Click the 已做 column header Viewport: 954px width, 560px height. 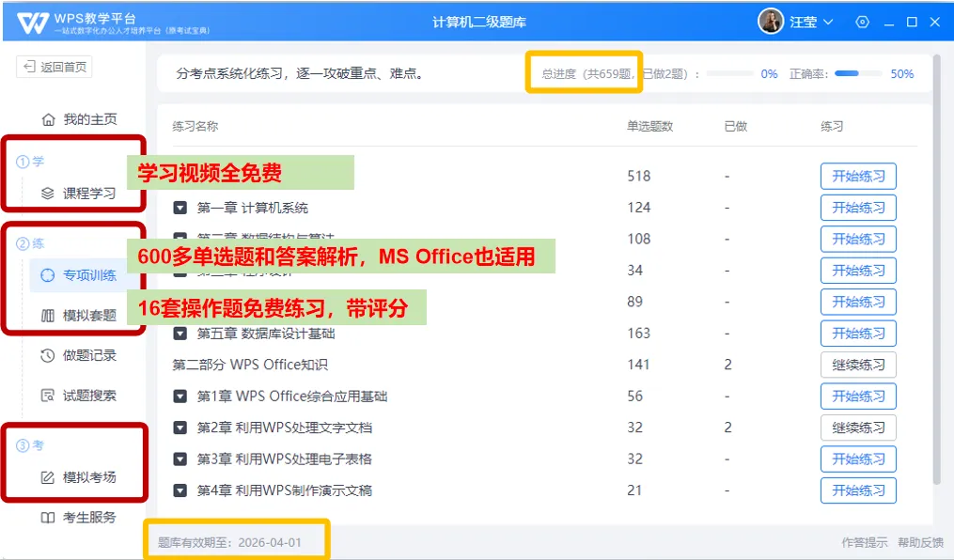(736, 127)
